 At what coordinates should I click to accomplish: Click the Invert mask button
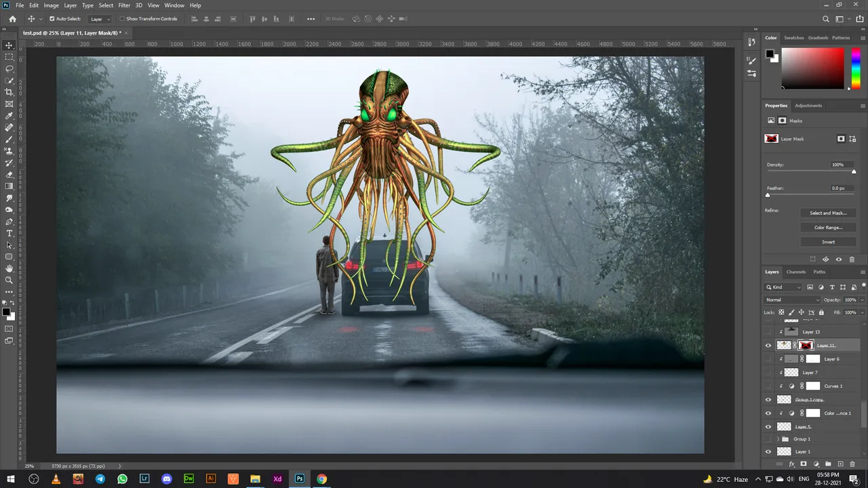pos(828,242)
